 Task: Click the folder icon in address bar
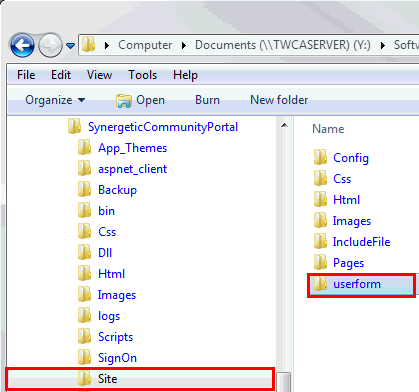tap(89, 44)
